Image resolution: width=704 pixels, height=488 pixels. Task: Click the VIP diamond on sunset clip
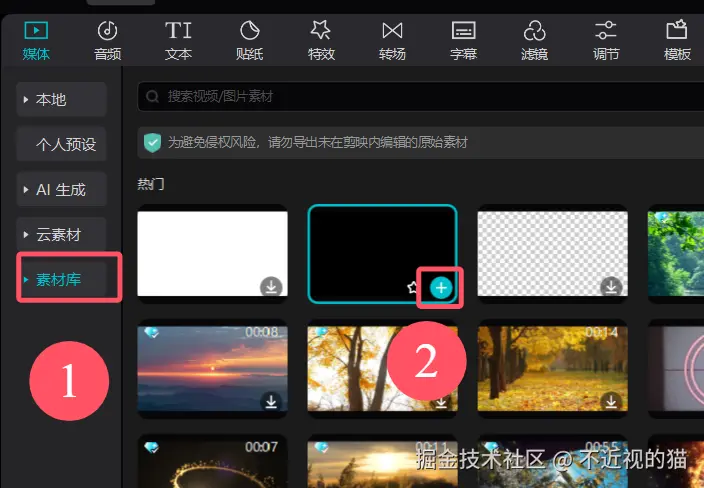click(x=151, y=333)
